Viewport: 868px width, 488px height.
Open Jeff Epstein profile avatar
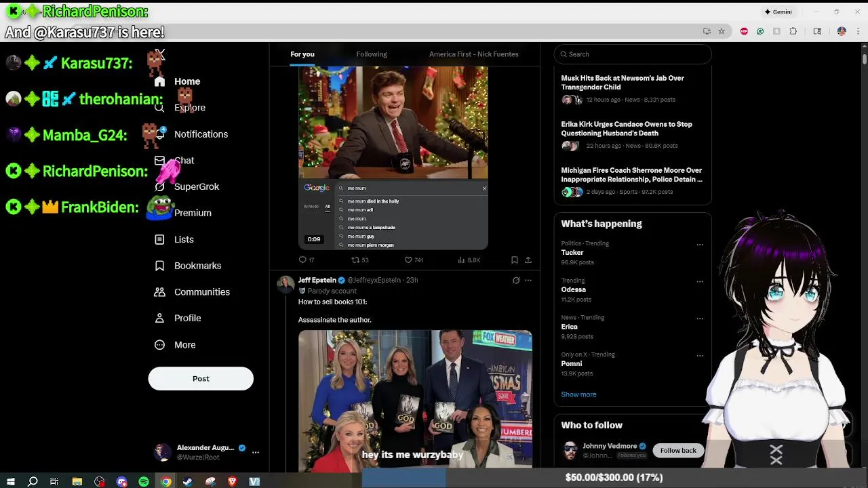pos(285,285)
